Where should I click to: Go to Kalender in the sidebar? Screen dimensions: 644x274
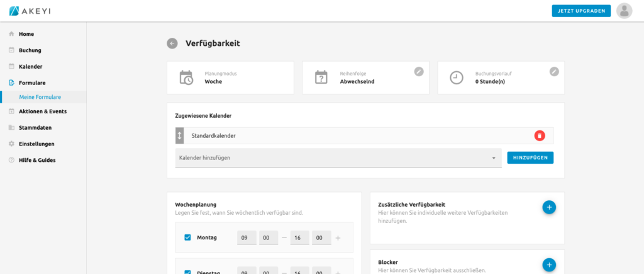[30, 66]
